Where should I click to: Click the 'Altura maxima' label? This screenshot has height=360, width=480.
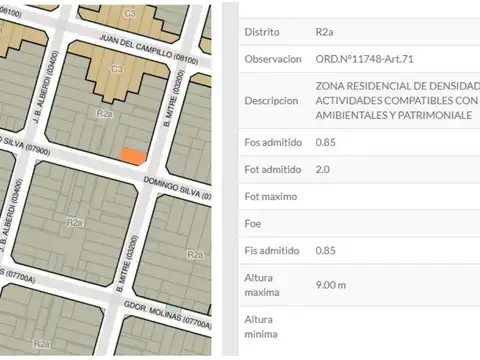(x=262, y=285)
